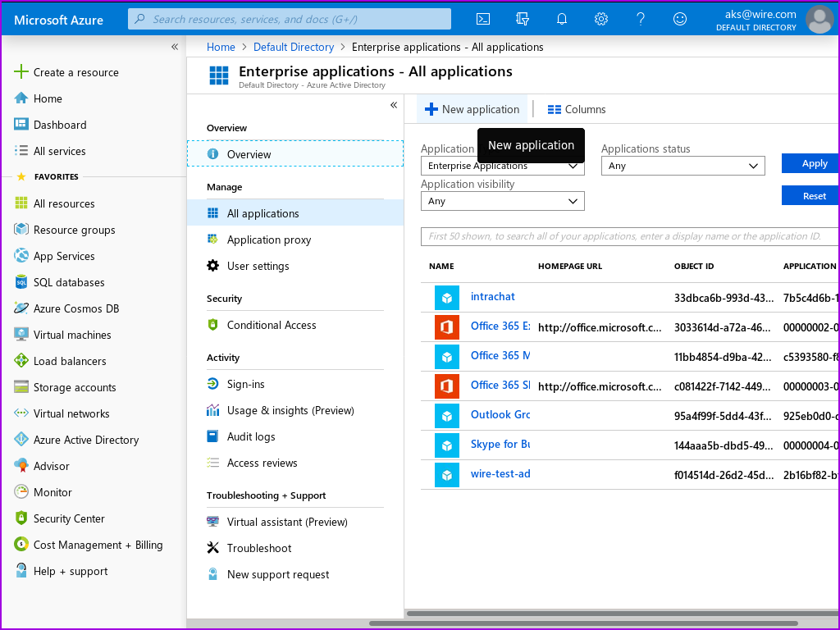840x630 pixels.
Task: Open the directory and subscription filter icon
Action: pyautogui.click(x=523, y=20)
